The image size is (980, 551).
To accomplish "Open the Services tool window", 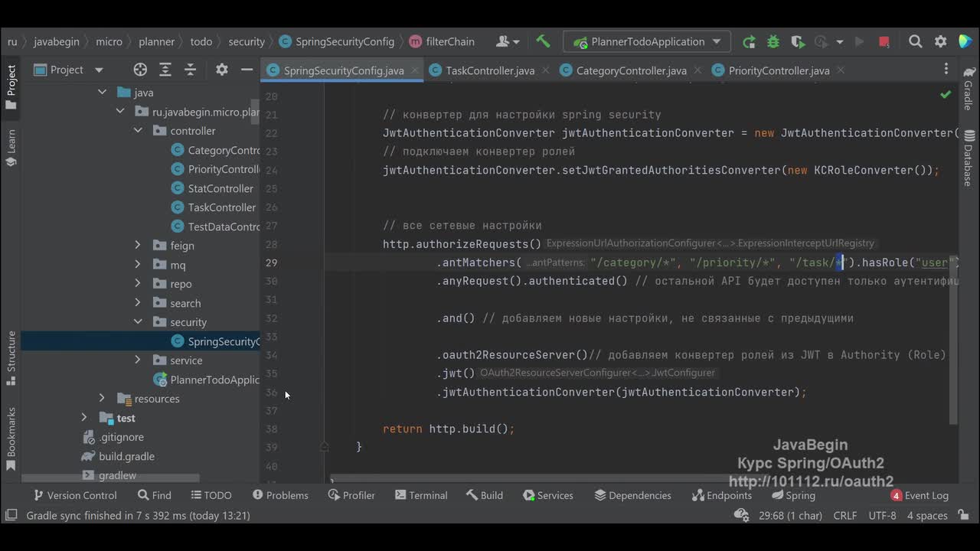I will pos(548,495).
